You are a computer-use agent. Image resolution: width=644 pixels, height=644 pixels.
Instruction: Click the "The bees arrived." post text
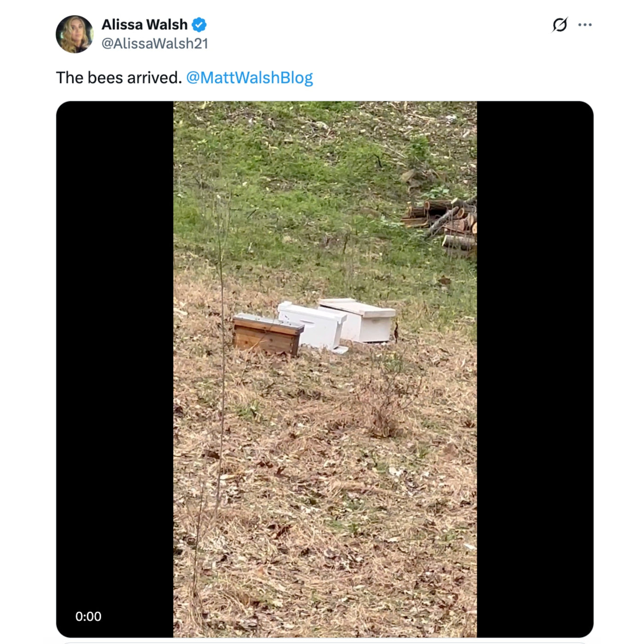point(119,77)
